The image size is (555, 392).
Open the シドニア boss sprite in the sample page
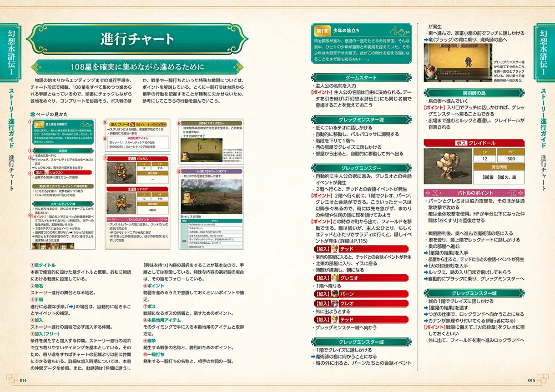[x=122, y=203]
